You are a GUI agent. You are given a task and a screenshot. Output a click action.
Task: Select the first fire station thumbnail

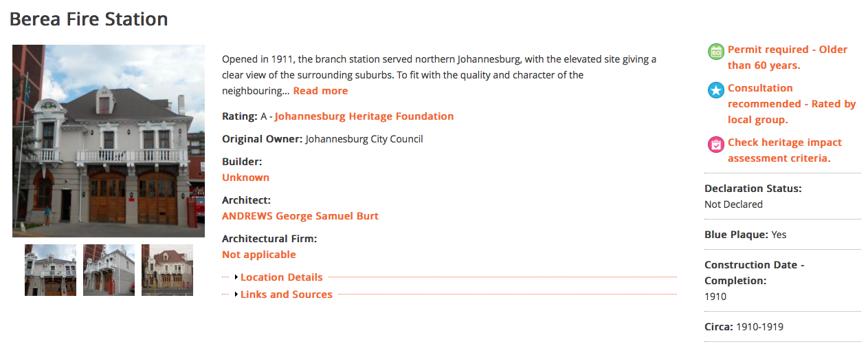(x=50, y=270)
